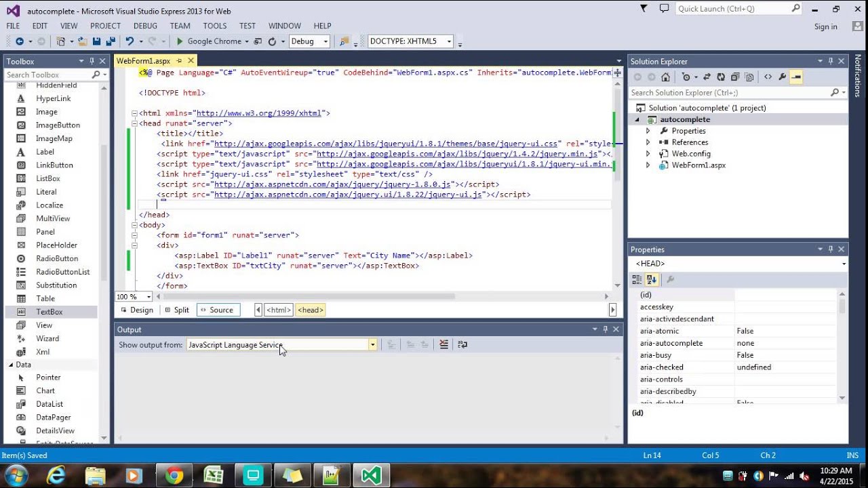Expand the References node in Solution Explorer
Viewport: 868px width, 488px height.
(648, 142)
